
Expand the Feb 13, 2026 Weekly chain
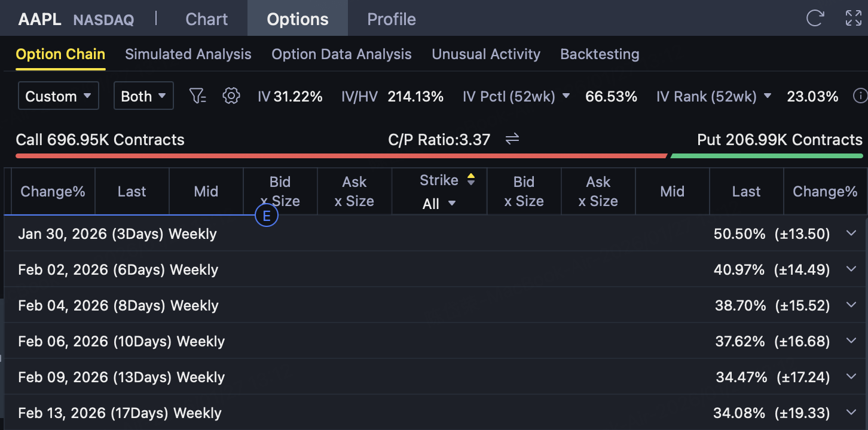coord(852,413)
